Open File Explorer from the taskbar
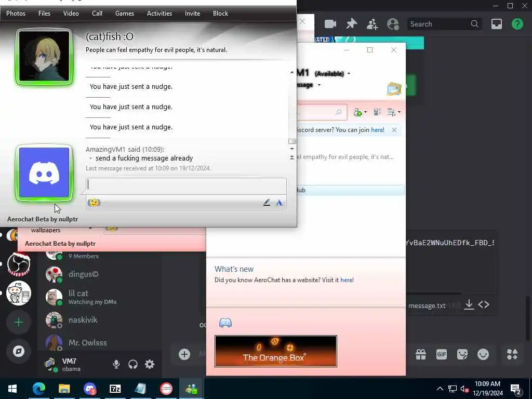532x399 pixels. pyautogui.click(x=64, y=389)
